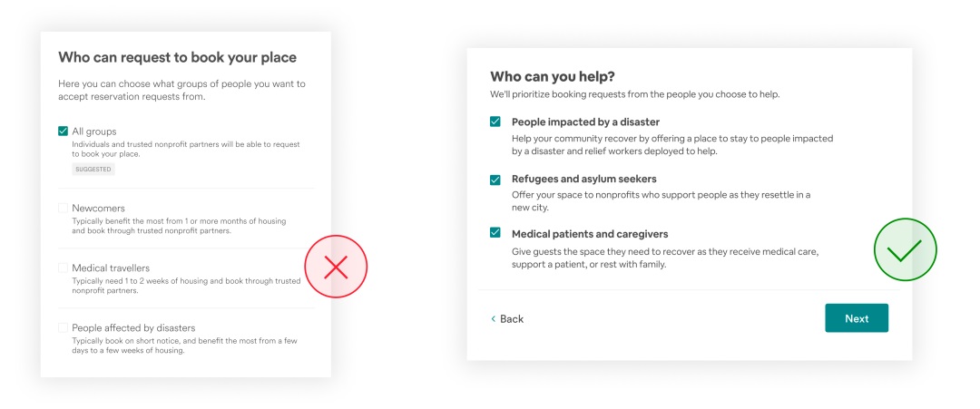Uncheck People impacted by a disaster
The width and height of the screenshot is (980, 409).
495,122
